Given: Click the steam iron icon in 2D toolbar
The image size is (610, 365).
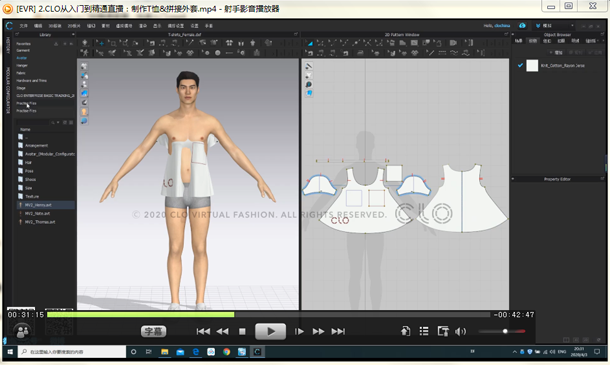Looking at the screenshot, I should (x=361, y=53).
